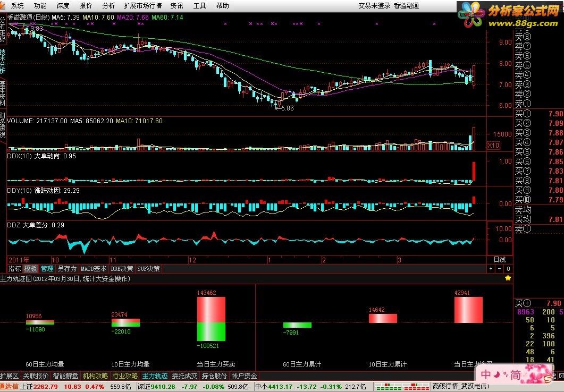Screen dimensions: 564x392
Task: Click the 买均 average price 7.81
Action: pos(556,219)
